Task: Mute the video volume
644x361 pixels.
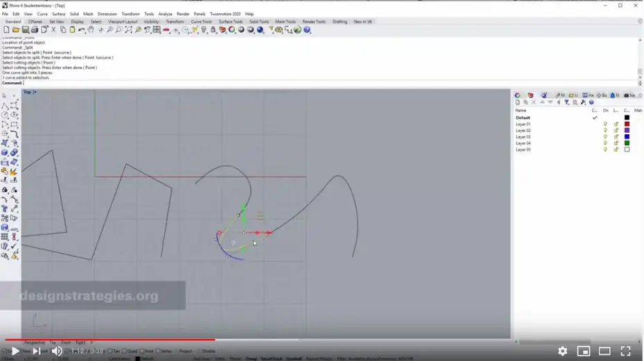Action: [x=57, y=351]
